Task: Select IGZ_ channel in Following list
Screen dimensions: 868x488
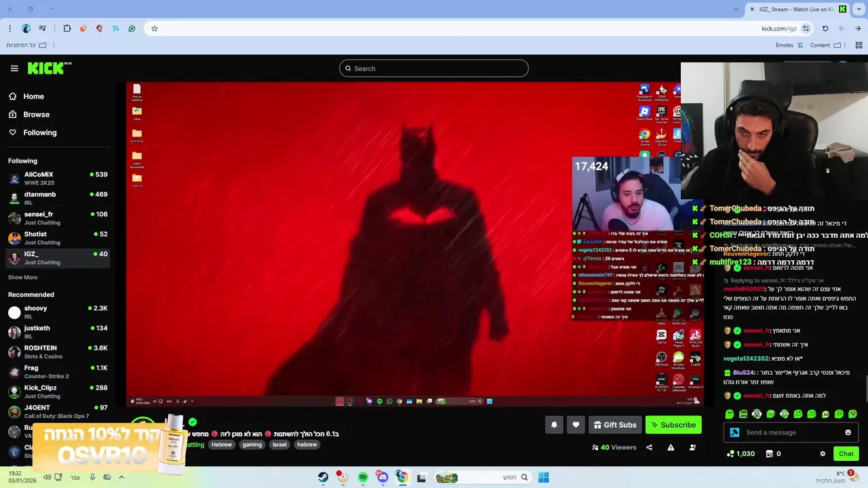Action: 58,258
